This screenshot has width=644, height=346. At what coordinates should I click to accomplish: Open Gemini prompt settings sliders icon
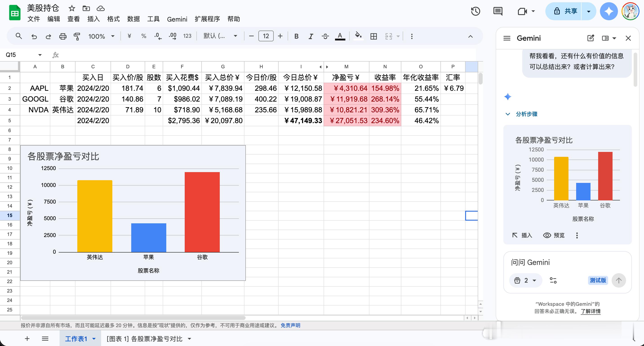553,280
